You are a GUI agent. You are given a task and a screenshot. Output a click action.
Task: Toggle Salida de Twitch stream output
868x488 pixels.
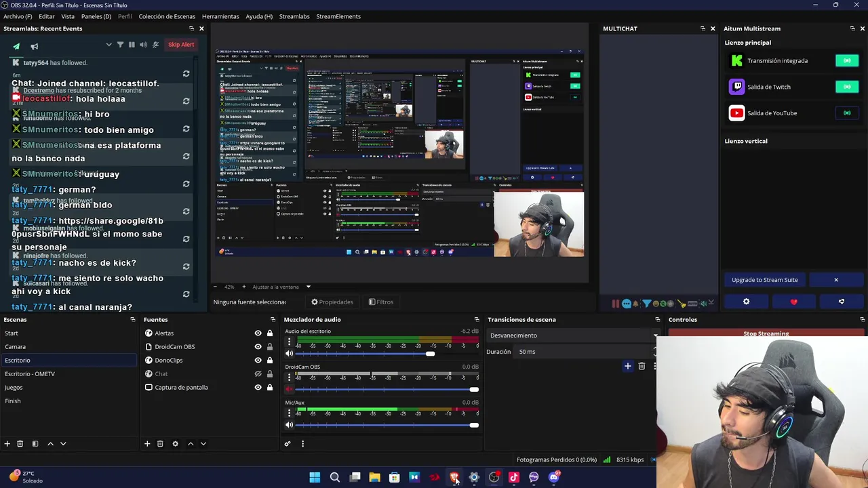tap(846, 87)
